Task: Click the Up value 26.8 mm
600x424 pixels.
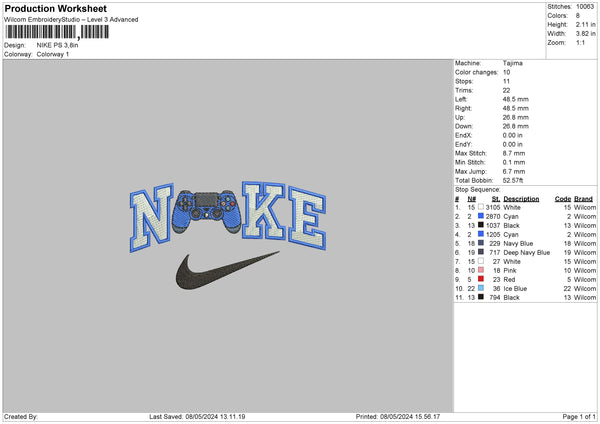Action: 515,117
